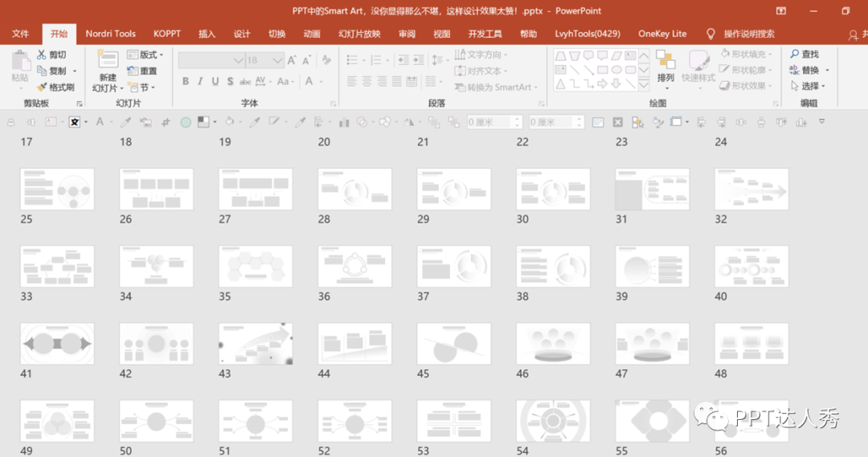Switch to the Nordri Tools tab
The height and width of the screenshot is (457, 868).
point(111,34)
